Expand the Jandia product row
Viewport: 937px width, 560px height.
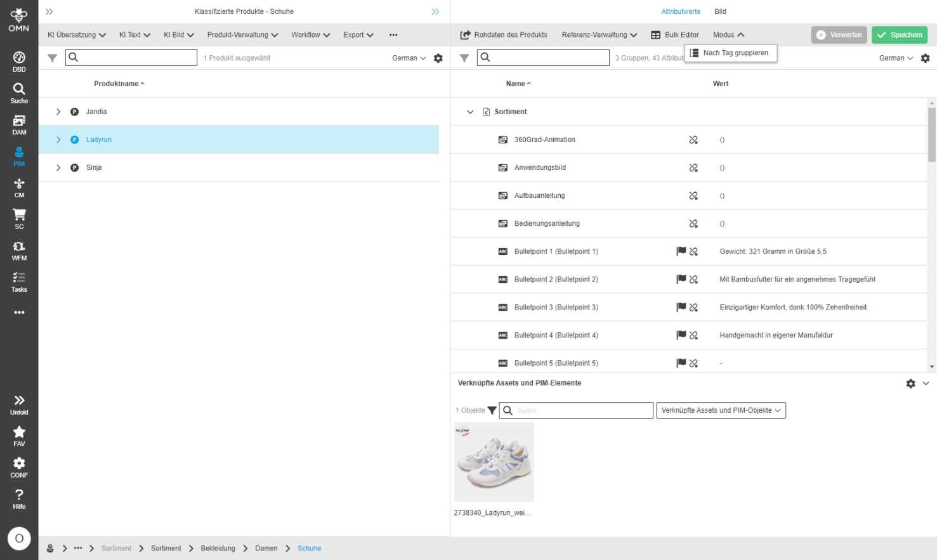tap(58, 112)
